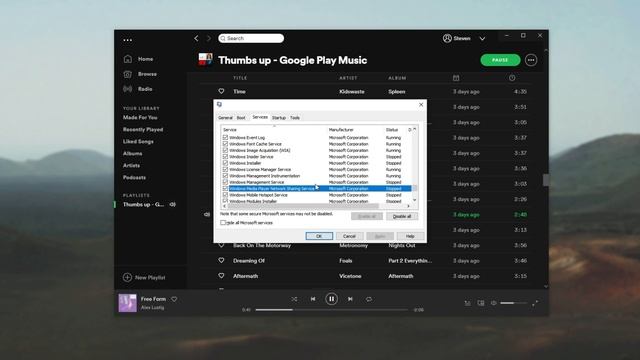Switch to the Boot tab
This screenshot has width=640, height=360.
coord(241,118)
